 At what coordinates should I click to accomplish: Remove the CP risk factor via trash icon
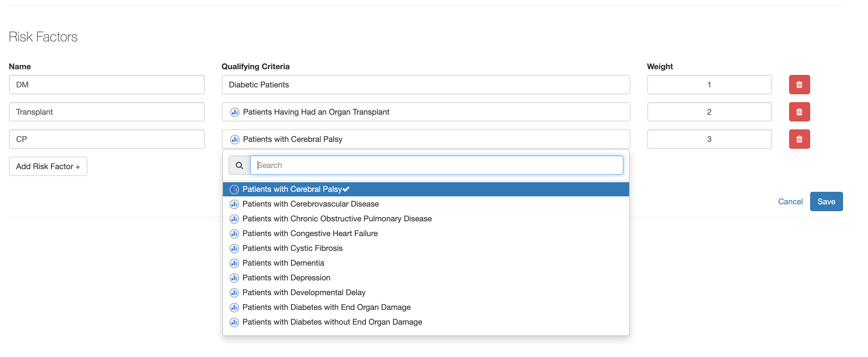pyautogui.click(x=799, y=139)
